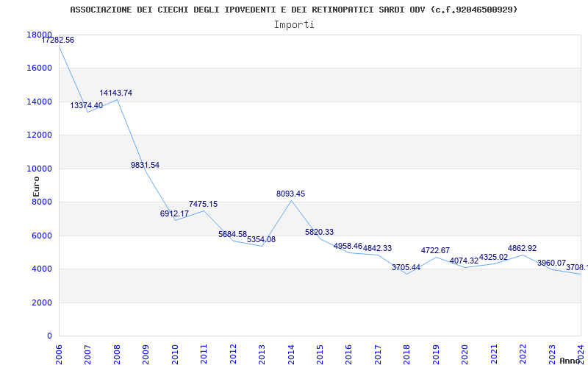The image size is (588, 368).
Task: Click the 9831.54 data label
Action: coord(145,165)
